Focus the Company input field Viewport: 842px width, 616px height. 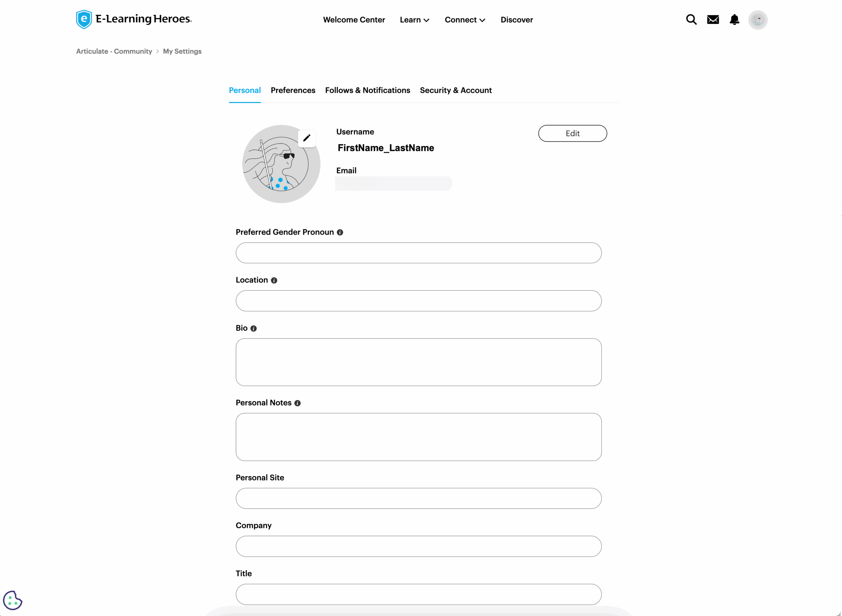click(x=418, y=546)
